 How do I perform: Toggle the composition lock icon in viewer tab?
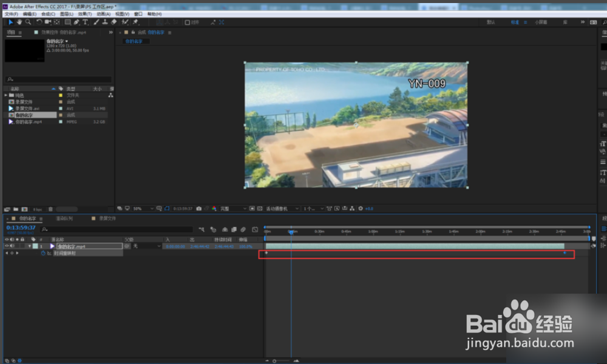133,33
